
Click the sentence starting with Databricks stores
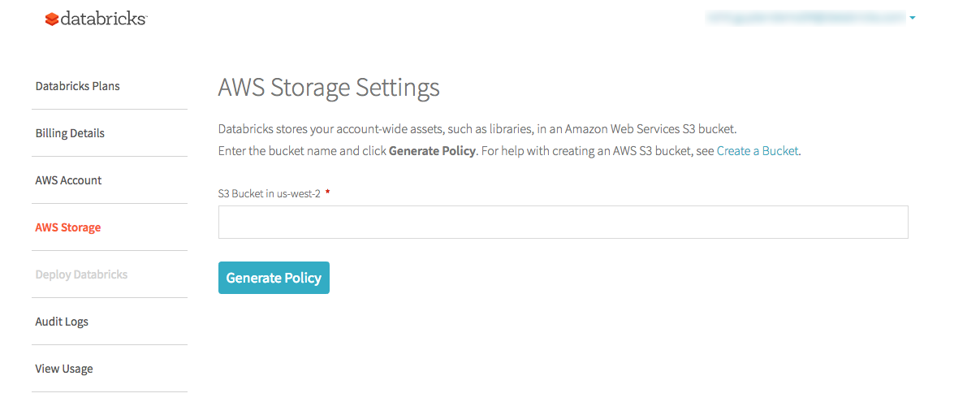pyautogui.click(x=477, y=129)
